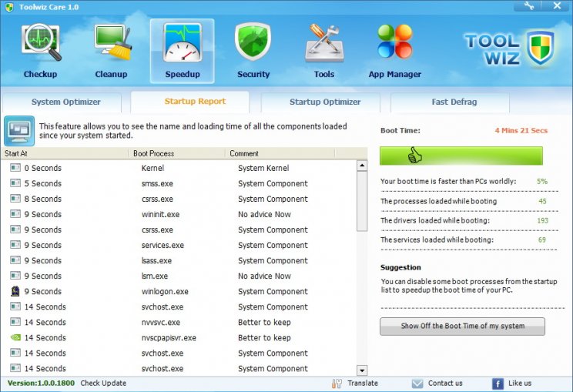
Task: Click the 45 processes loaded value
Action: click(542, 201)
